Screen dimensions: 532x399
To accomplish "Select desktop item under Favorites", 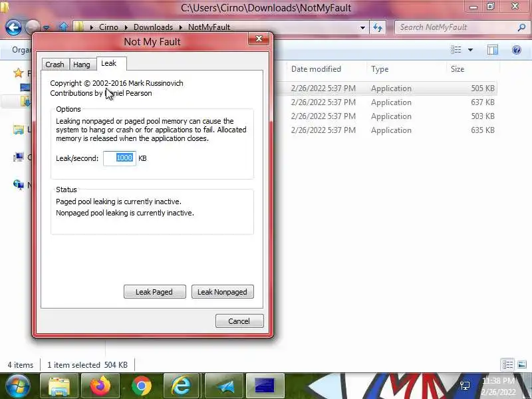I will point(25,88).
